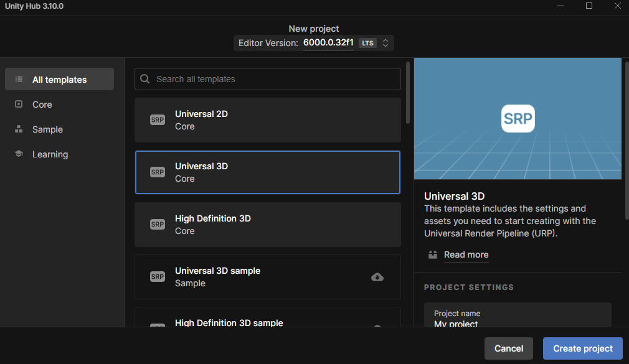629x364 pixels.
Task: Click the Learning graduation cap icon
Action: pos(19,154)
